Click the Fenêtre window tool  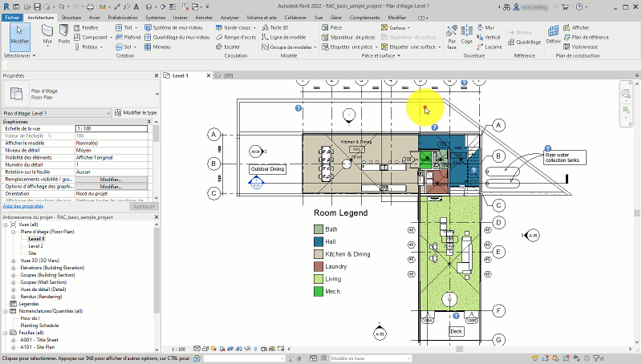point(86,27)
